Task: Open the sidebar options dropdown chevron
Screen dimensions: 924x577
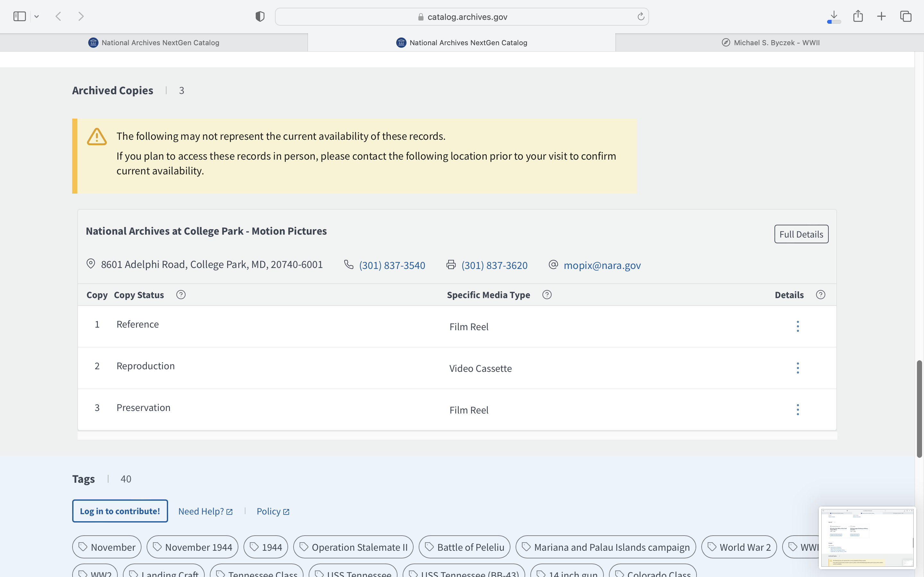Action: 37,16
